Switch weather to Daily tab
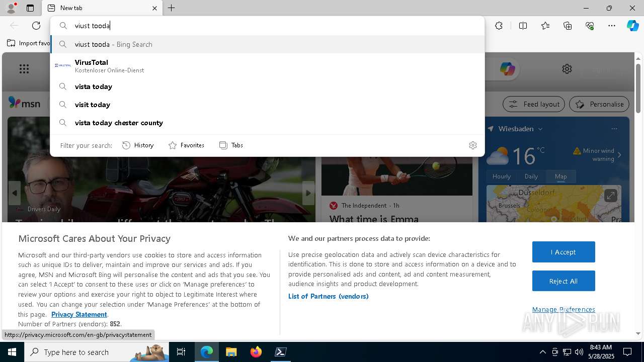The height and width of the screenshot is (362, 644). [531, 176]
